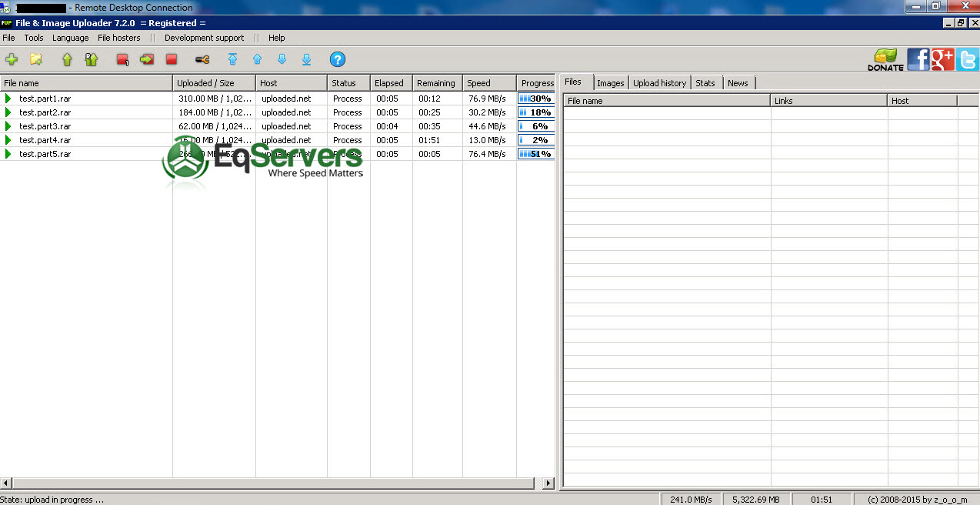
Task: Move selected file to bottom of queue
Action: click(306, 59)
